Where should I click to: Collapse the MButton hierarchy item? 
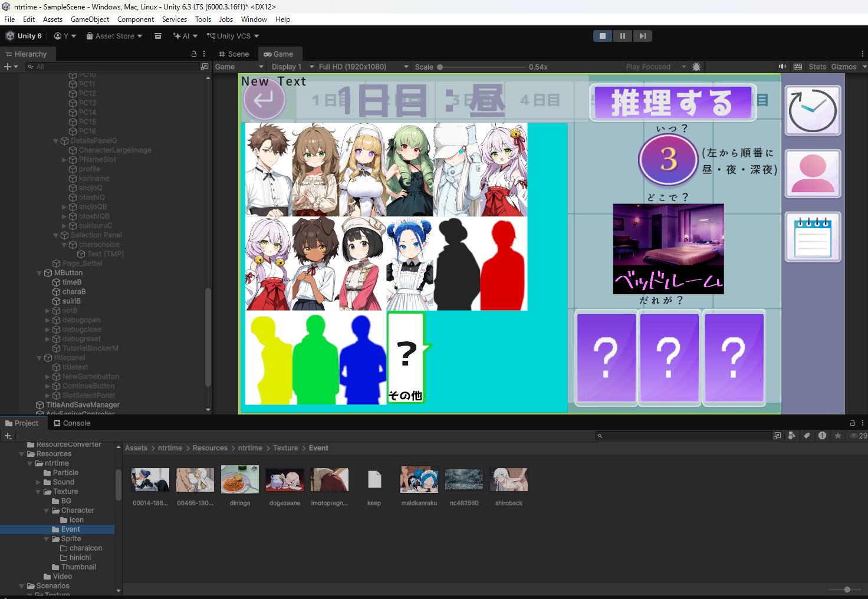coord(40,273)
